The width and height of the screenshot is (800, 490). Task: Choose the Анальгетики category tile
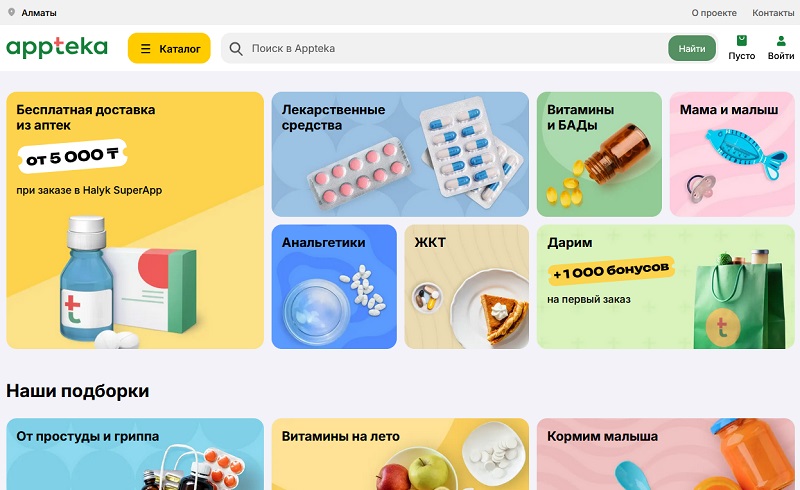coord(334,287)
